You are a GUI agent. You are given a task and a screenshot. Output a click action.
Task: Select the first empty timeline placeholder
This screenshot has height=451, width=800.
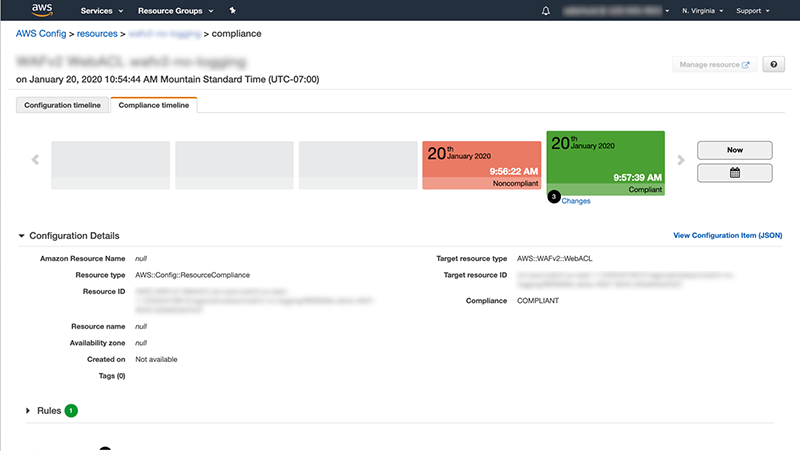point(110,165)
